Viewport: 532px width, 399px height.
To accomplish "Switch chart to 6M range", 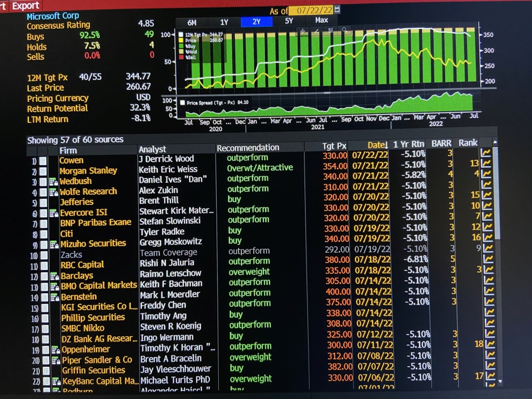I will (192, 22).
